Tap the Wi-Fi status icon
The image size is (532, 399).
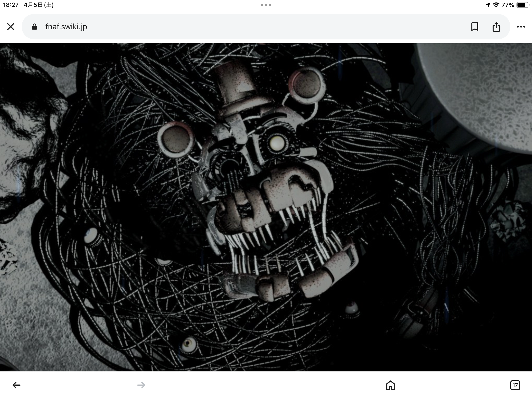pos(496,5)
